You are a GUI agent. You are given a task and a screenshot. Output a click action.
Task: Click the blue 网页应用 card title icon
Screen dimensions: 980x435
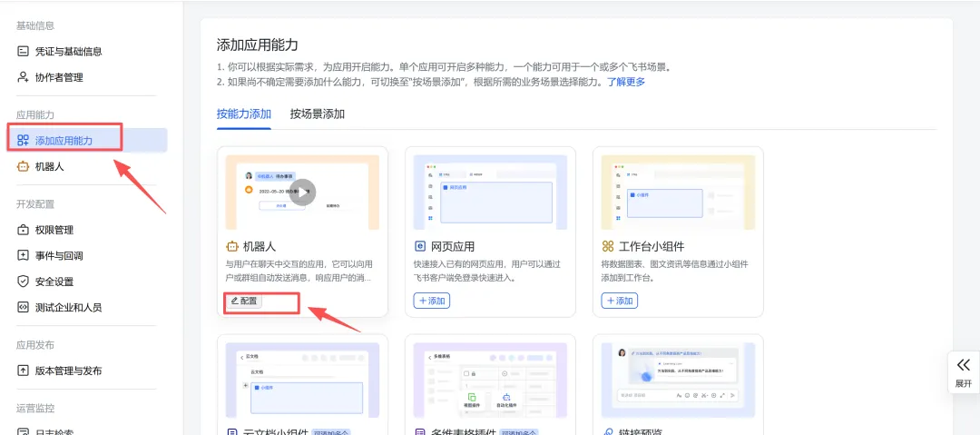[x=419, y=247]
